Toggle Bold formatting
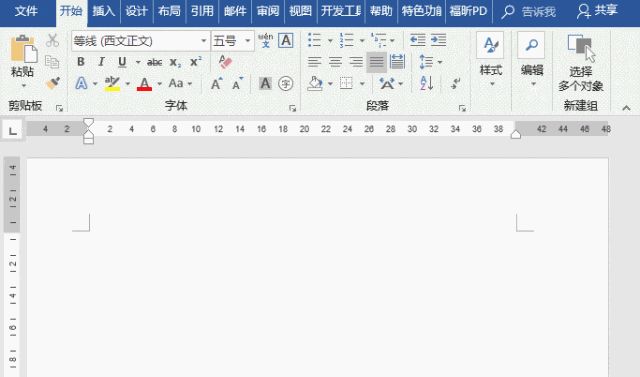640x377 pixels. click(x=81, y=62)
